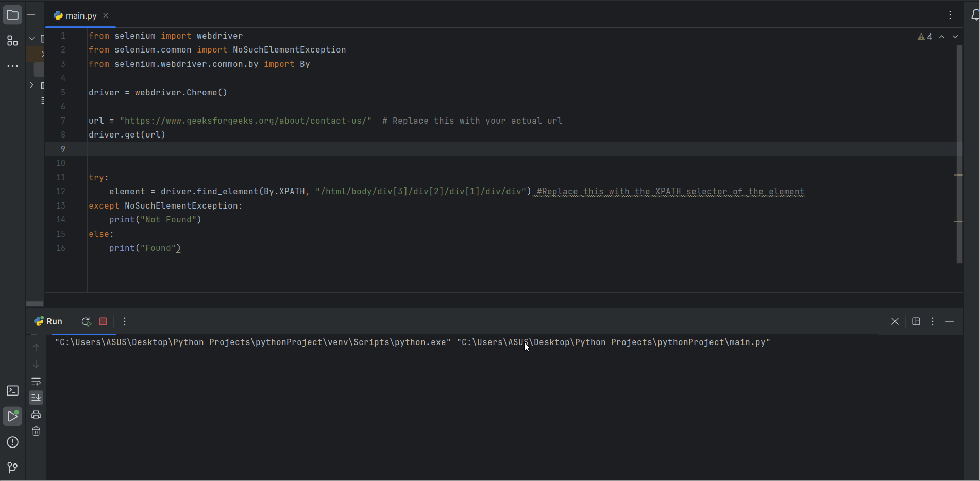Toggle scroll to end in Run console
The height and width of the screenshot is (481, 980).
tap(36, 398)
